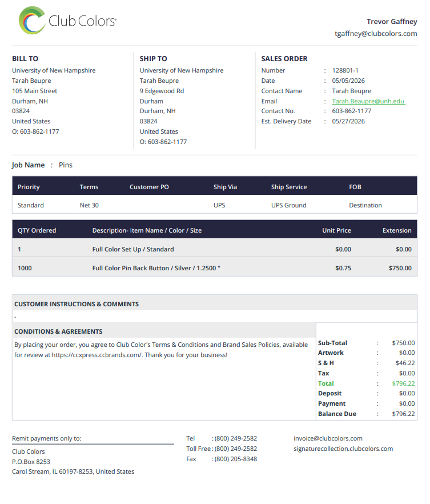Click the UPS Ground ship service value
430x504 pixels.
pyautogui.click(x=289, y=205)
